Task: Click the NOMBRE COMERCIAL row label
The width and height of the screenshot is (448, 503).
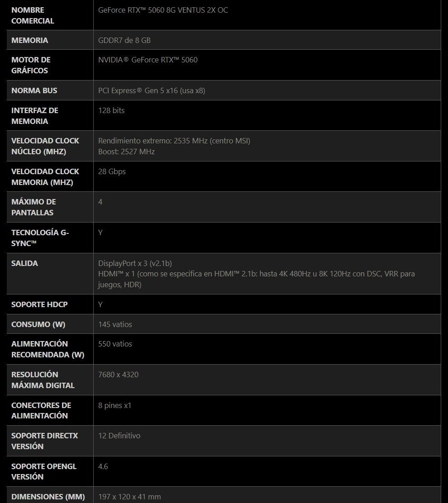Action: click(x=33, y=15)
